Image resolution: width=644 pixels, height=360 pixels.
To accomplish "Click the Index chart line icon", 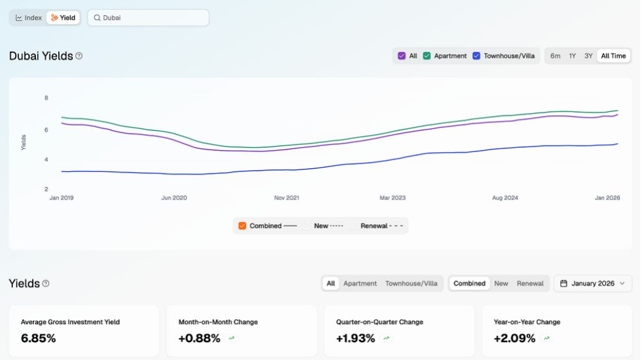I will coord(19,18).
